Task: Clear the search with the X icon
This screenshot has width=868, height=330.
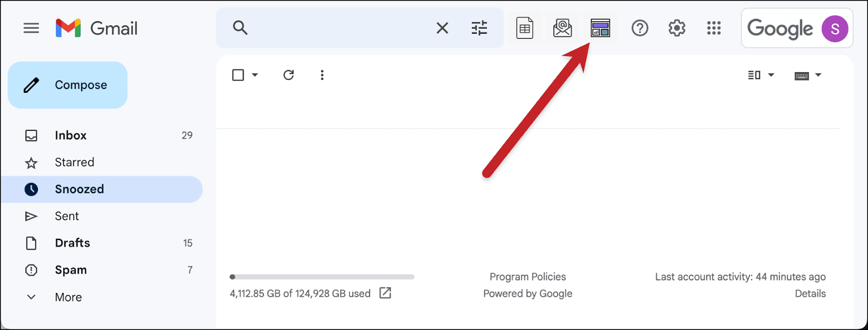Action: [x=442, y=28]
